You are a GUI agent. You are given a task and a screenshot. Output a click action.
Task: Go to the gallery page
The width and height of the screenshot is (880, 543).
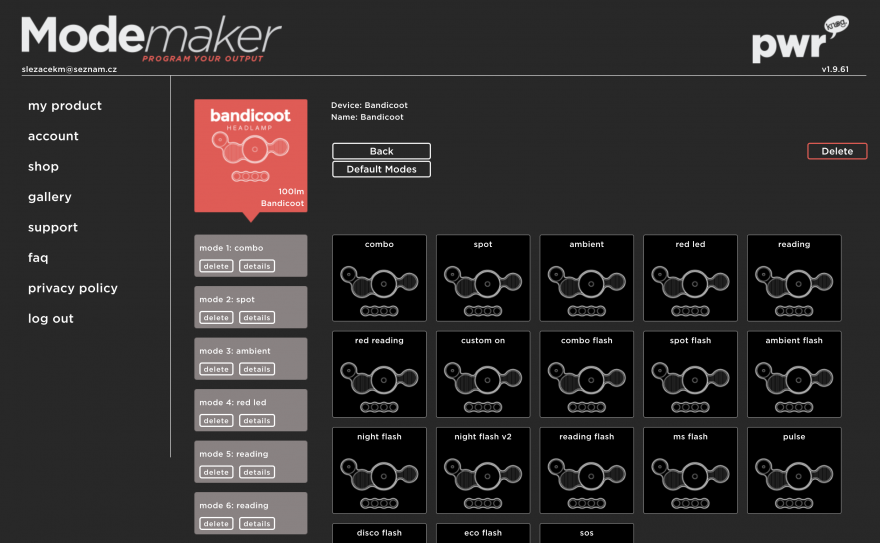pyautogui.click(x=50, y=197)
